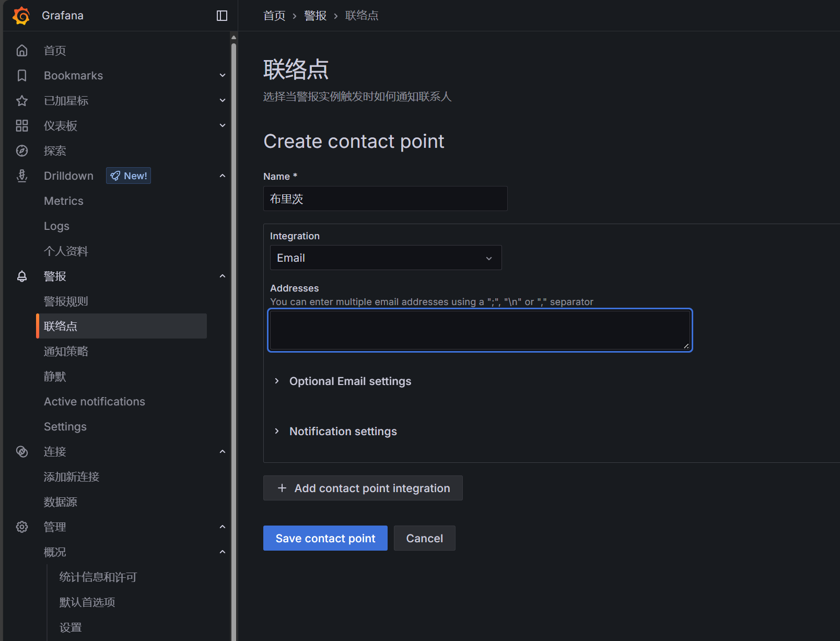This screenshot has width=840, height=641.
Task: Open 静默 in the sidebar
Action: click(x=55, y=377)
